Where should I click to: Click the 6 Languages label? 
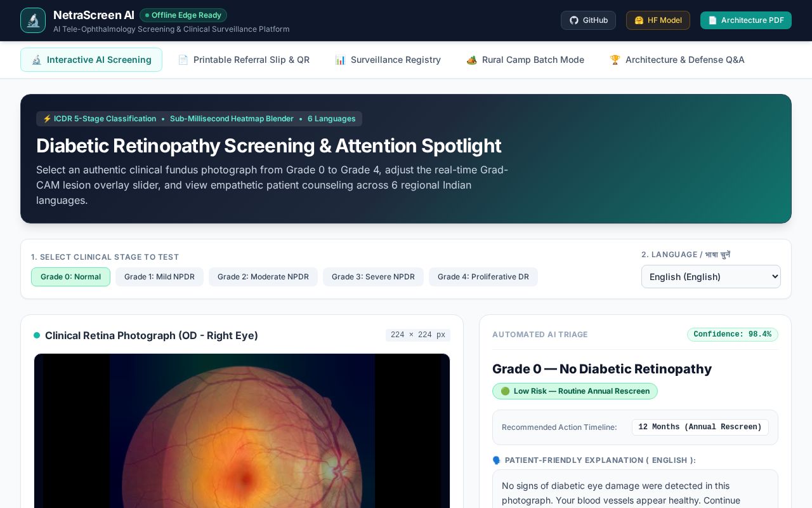coord(331,119)
